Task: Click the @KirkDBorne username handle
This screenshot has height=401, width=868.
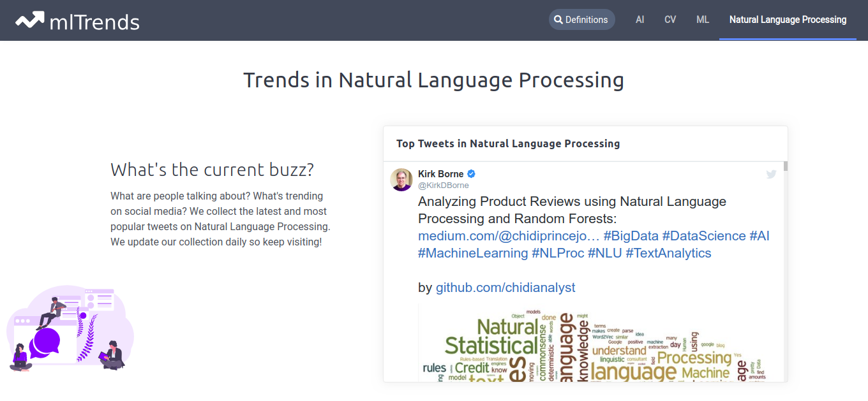Action: [443, 185]
